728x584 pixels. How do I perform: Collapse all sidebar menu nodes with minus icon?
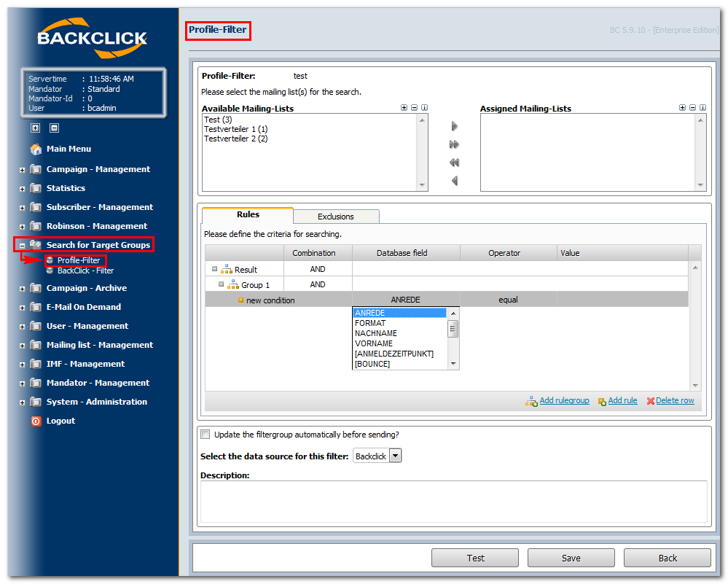point(55,128)
